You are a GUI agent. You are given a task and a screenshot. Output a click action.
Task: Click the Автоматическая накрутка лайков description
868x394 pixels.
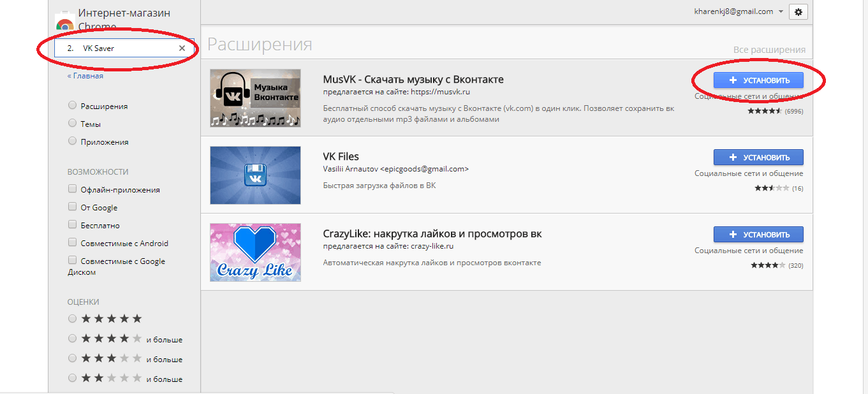(x=432, y=263)
